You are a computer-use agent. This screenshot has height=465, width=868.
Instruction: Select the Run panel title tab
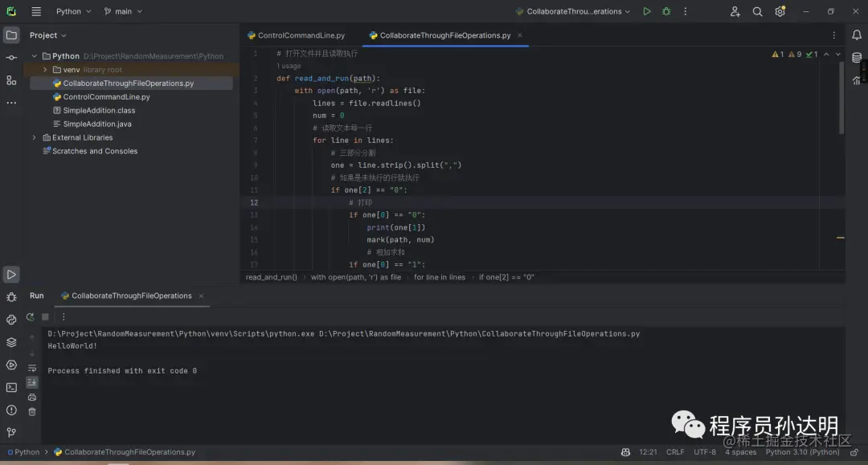36,296
